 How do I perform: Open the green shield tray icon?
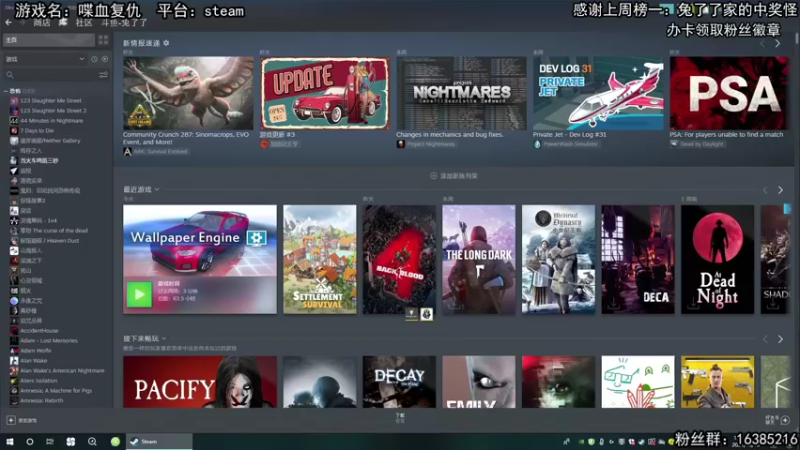(591, 442)
